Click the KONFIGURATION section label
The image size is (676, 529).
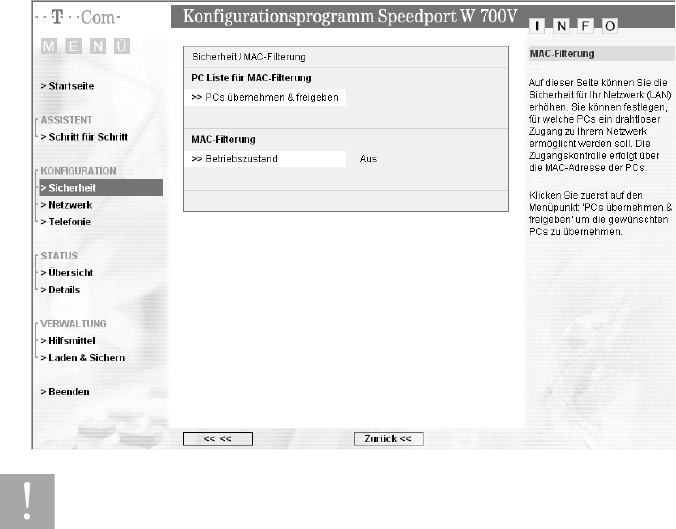[x=78, y=171]
